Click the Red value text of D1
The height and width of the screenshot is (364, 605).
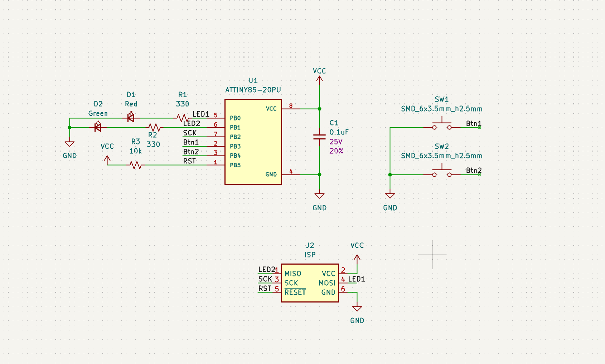[131, 104]
